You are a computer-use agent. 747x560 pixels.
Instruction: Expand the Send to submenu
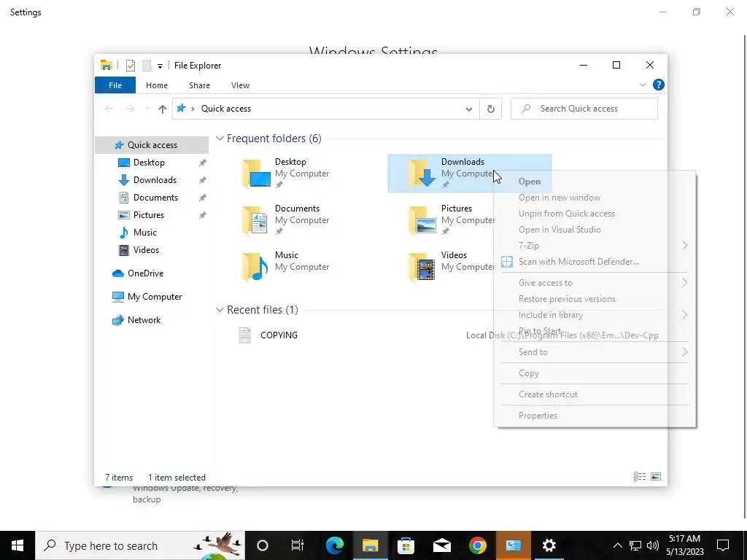click(595, 352)
